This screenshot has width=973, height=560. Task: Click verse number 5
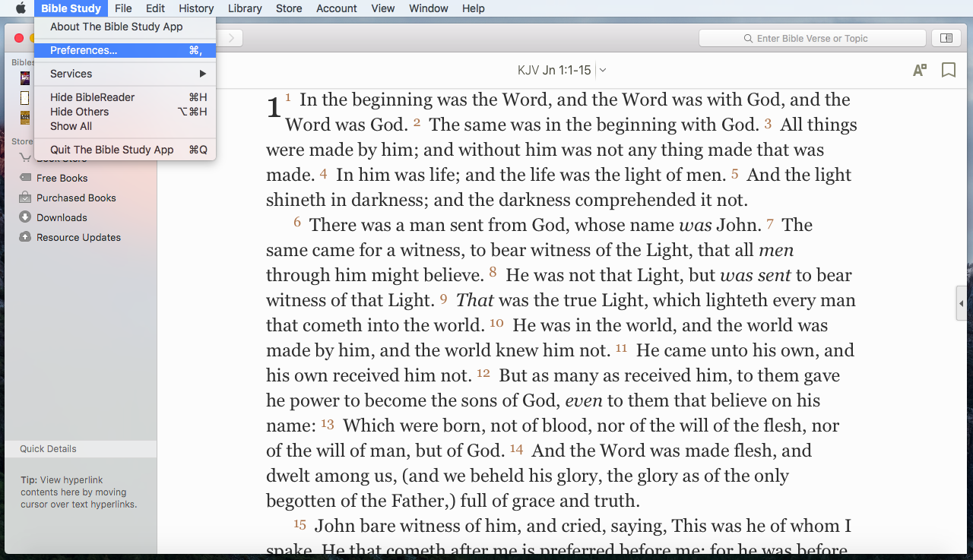734,172
